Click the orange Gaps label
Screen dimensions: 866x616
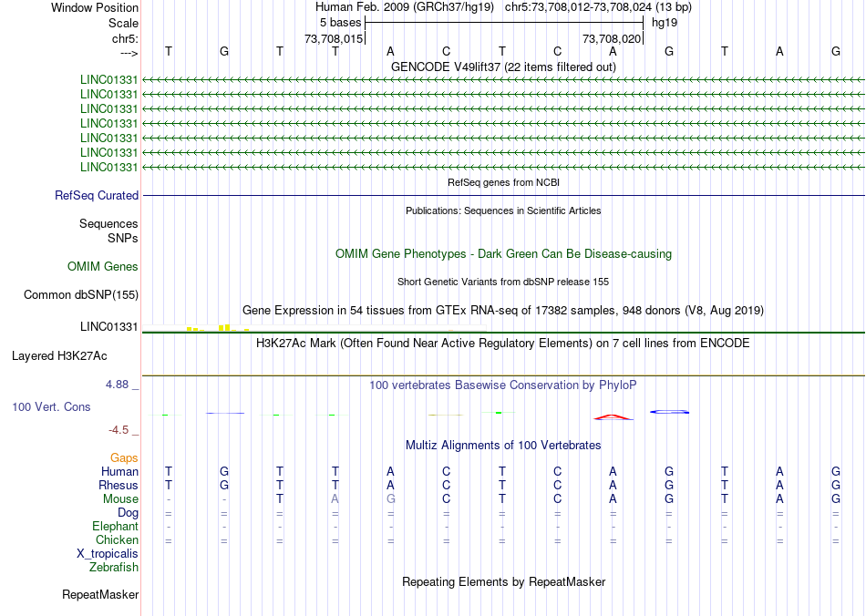pos(124,458)
